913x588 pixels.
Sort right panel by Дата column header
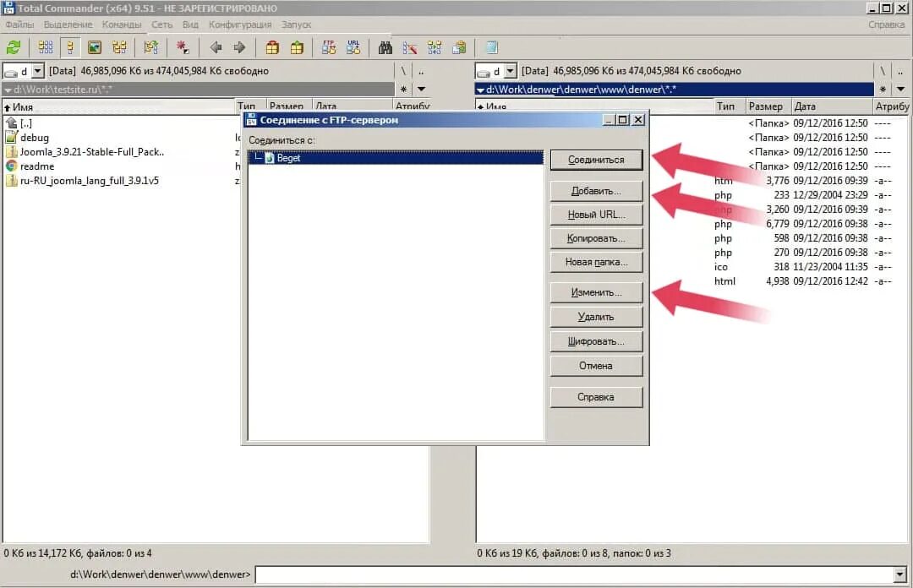pyautogui.click(x=831, y=106)
